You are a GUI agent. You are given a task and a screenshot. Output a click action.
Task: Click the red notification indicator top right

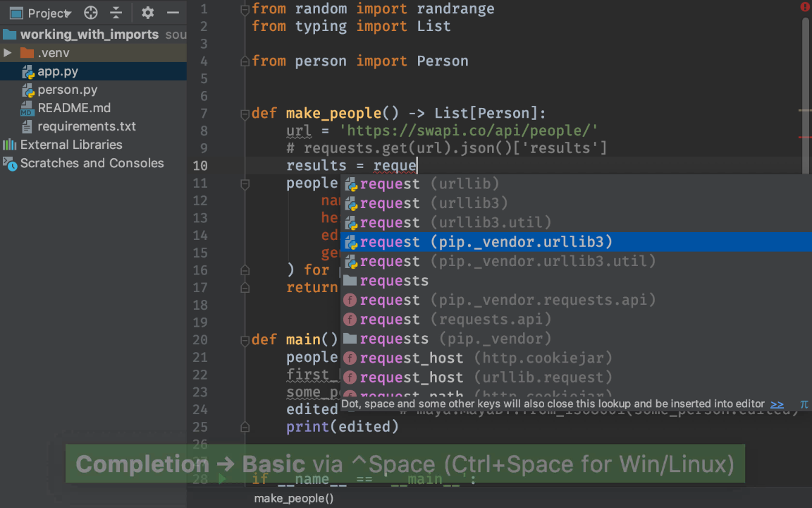tap(804, 6)
